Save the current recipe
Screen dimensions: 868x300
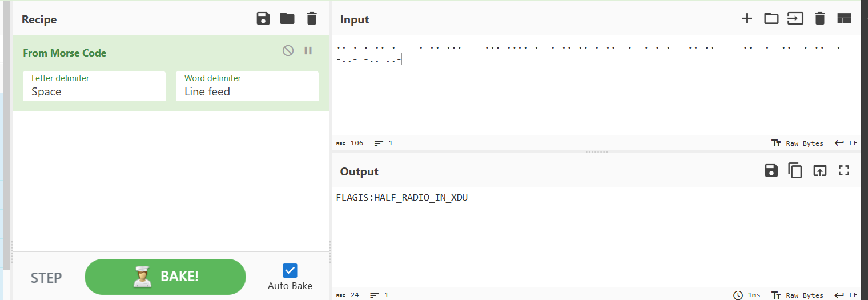263,19
